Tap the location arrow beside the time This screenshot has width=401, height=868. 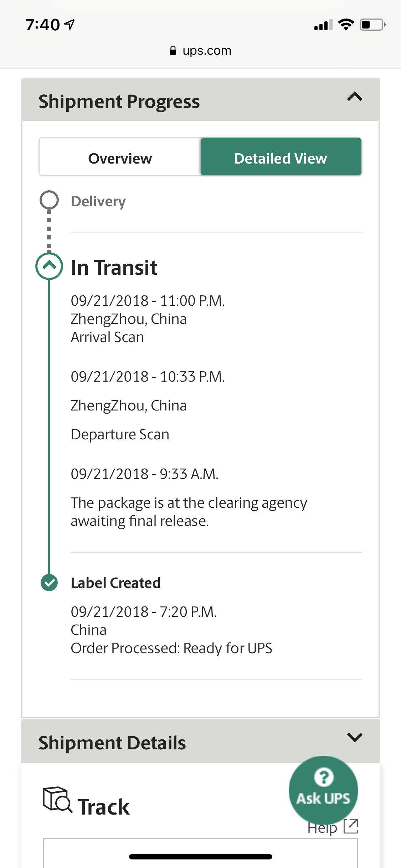click(x=70, y=24)
